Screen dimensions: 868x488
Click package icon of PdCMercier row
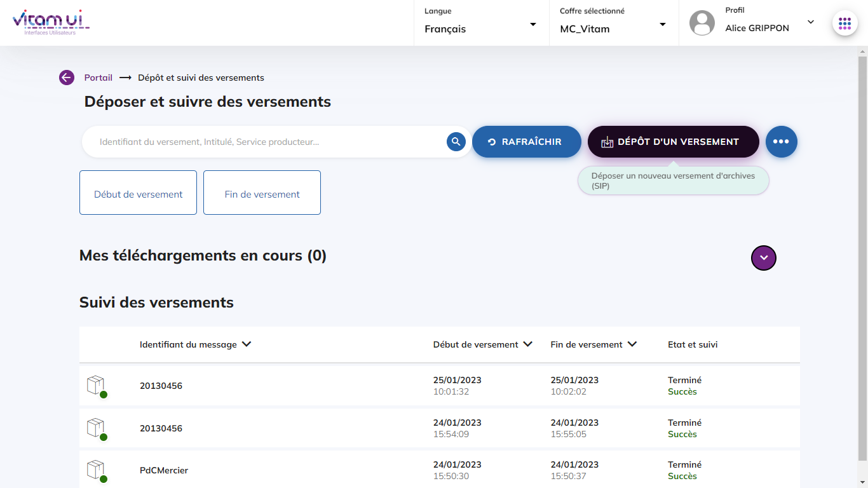[95, 470]
